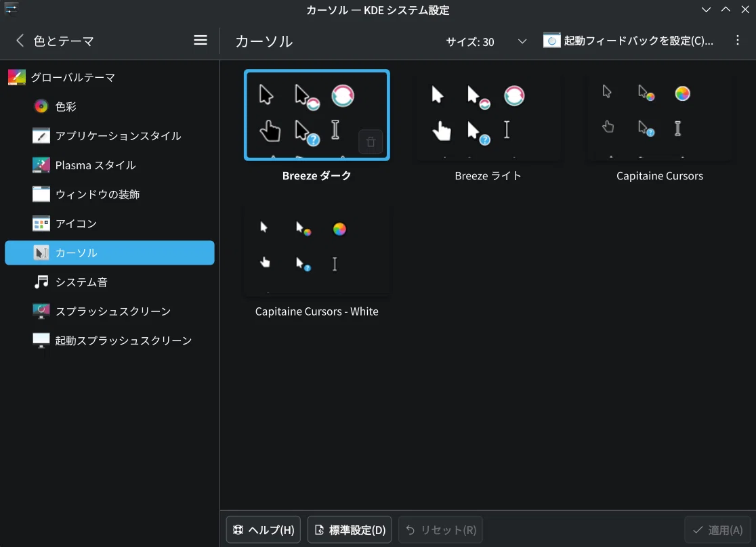756x547 pixels.
Task: Open the three-dot overflow menu
Action: 737,41
